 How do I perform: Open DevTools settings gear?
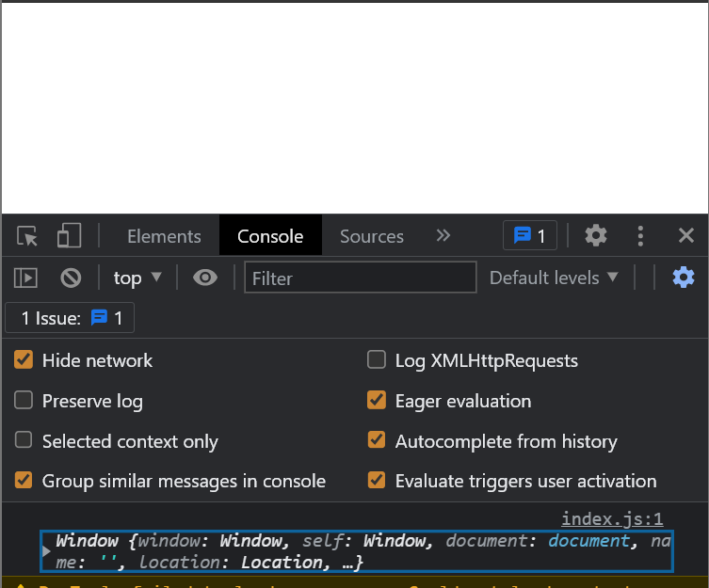point(596,235)
